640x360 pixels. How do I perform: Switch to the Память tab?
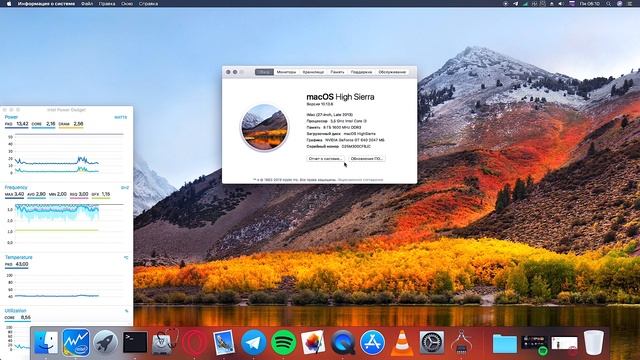click(337, 72)
